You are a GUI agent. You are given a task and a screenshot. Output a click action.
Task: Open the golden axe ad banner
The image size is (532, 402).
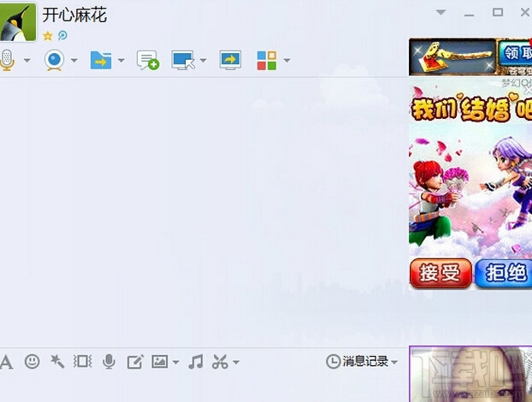click(x=452, y=56)
